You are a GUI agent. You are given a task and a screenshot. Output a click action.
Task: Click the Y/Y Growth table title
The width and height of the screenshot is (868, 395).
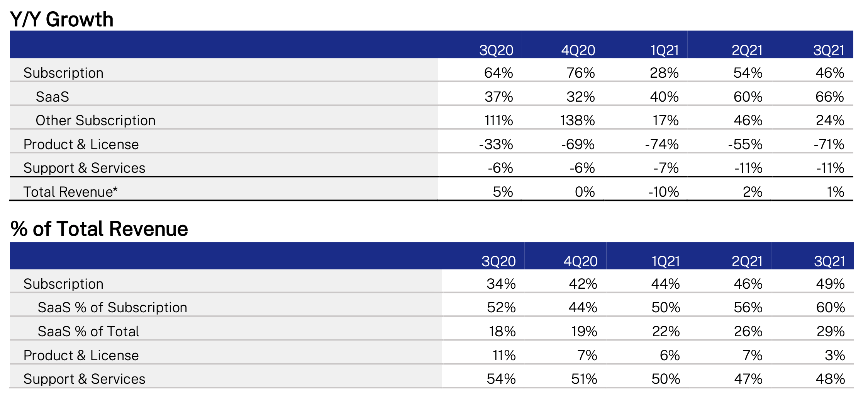pos(62,19)
